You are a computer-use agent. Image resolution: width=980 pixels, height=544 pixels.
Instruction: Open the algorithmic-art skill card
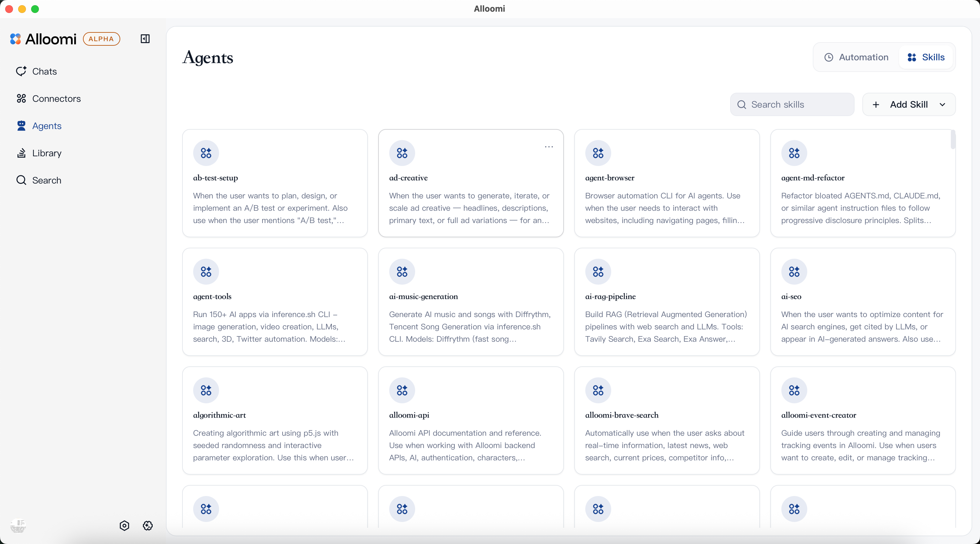tap(275, 420)
